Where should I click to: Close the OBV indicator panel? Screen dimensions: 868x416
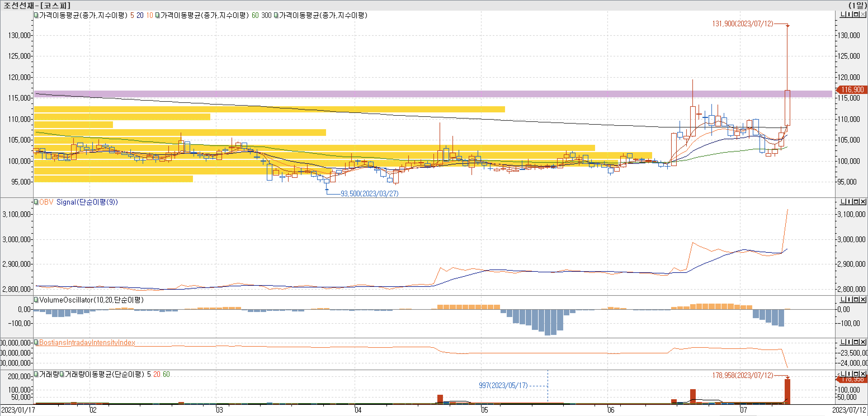pos(863,202)
